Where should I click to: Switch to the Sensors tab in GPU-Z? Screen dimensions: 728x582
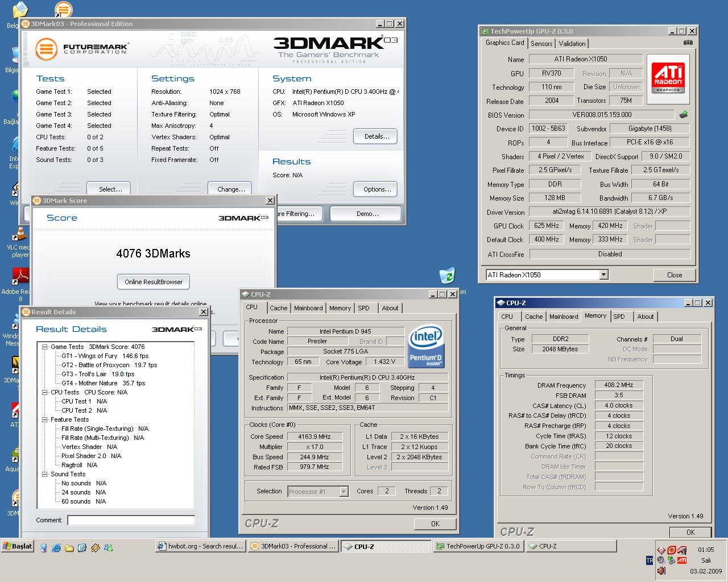[541, 44]
